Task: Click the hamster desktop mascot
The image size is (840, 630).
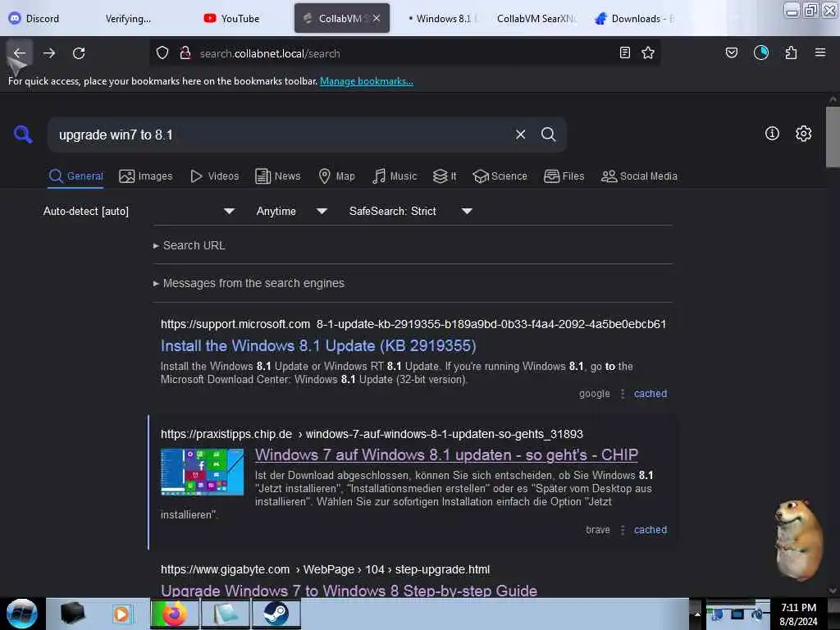Action: [x=799, y=540]
